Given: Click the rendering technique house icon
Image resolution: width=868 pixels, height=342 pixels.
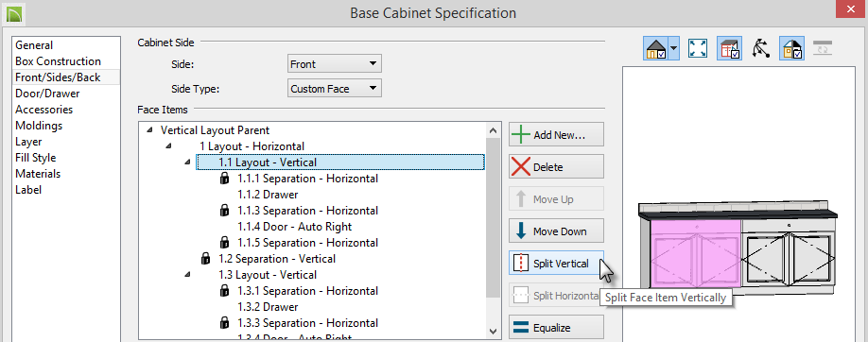Looking at the screenshot, I should point(656,49).
